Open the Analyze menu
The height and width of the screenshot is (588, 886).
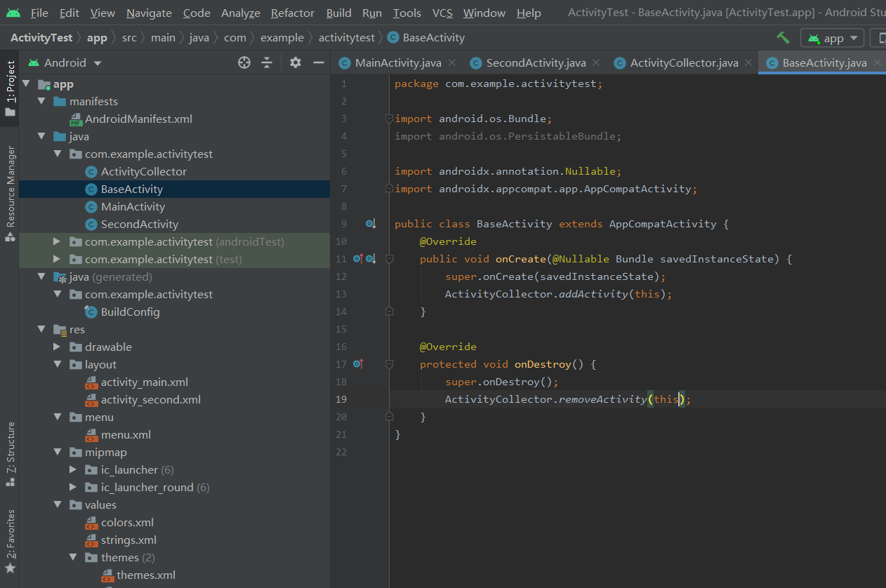tap(241, 13)
